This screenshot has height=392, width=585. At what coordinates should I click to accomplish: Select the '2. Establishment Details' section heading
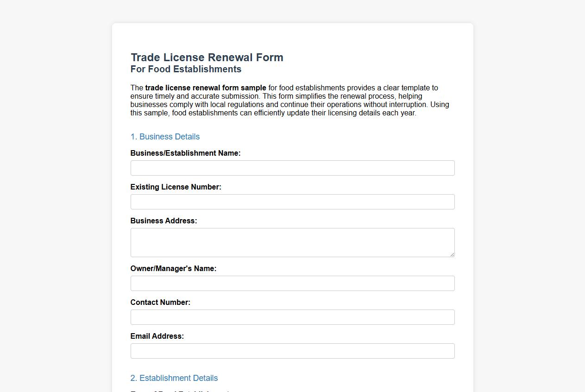pos(174,378)
